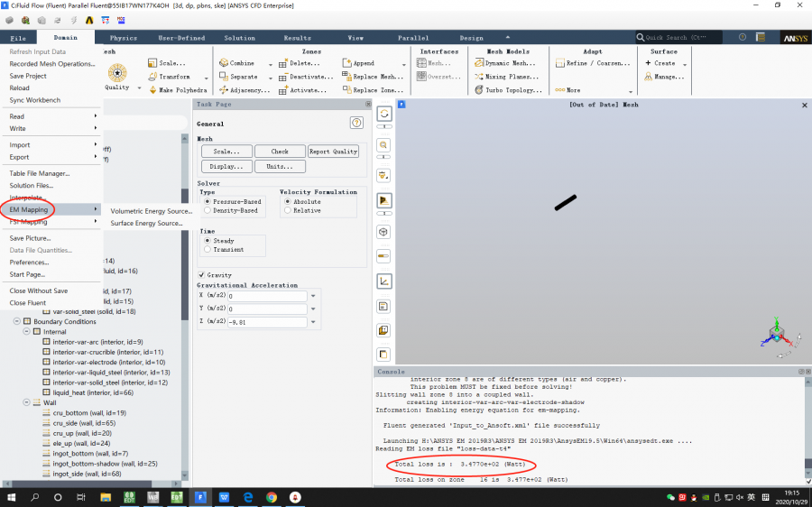The width and height of the screenshot is (812, 507).
Task: Uncheck the Gravity checkbox
Action: [x=201, y=275]
